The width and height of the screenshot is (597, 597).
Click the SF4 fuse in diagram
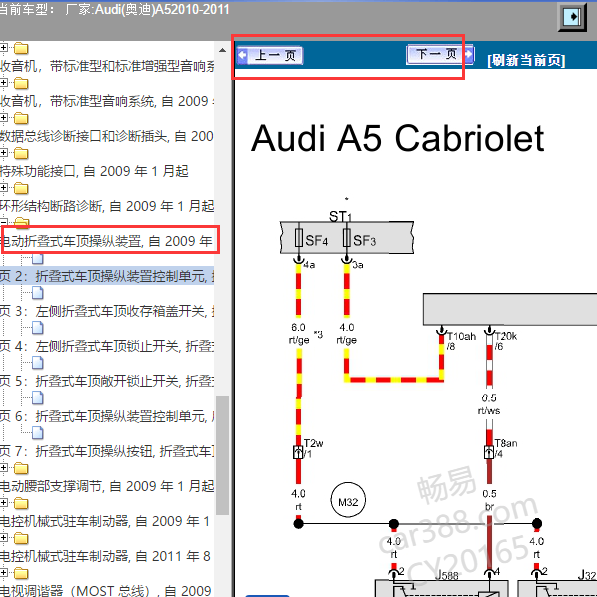click(x=299, y=238)
